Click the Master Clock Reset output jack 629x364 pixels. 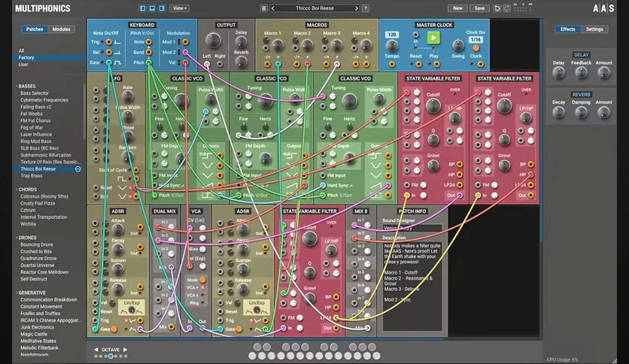coord(419,64)
